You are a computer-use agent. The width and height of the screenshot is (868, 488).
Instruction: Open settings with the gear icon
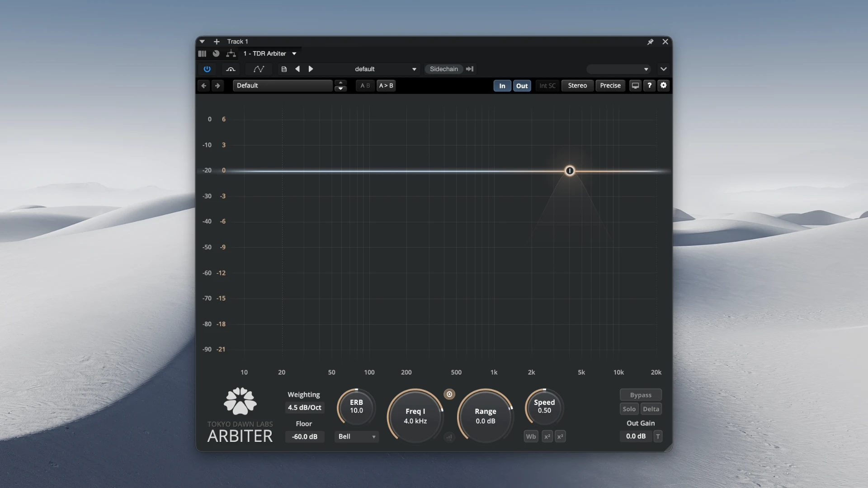pyautogui.click(x=663, y=85)
